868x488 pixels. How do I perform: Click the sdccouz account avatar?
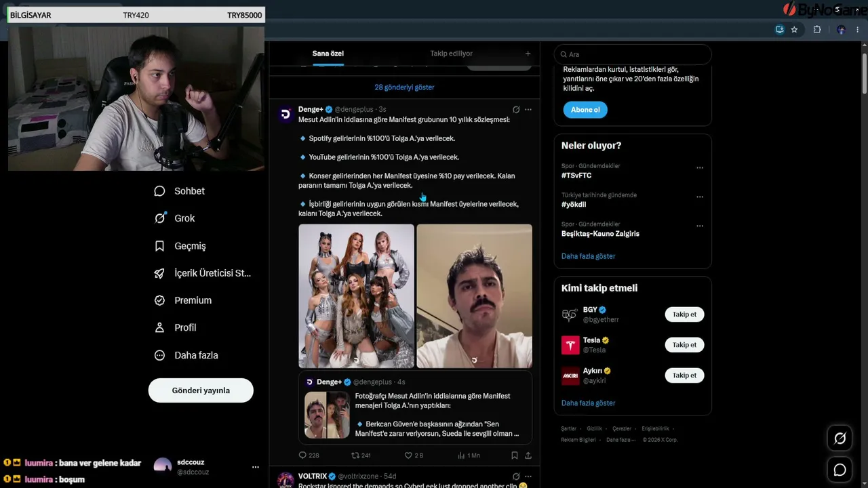point(163,467)
